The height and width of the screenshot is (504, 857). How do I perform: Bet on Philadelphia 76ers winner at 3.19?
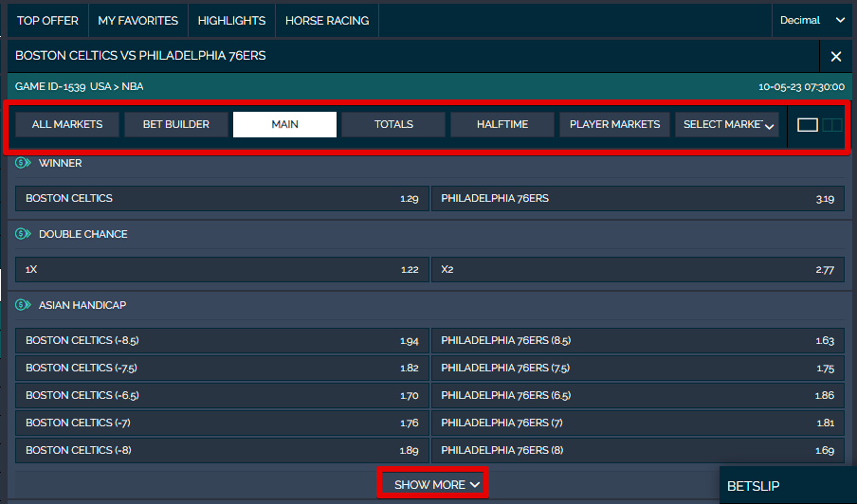tap(638, 198)
